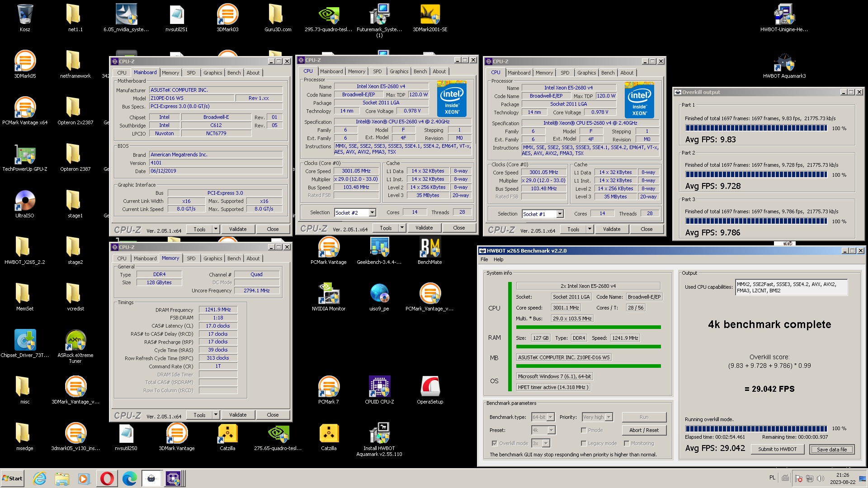Viewport: 868px width, 488px height.
Task: Open the Start menu
Action: pyautogui.click(x=13, y=478)
